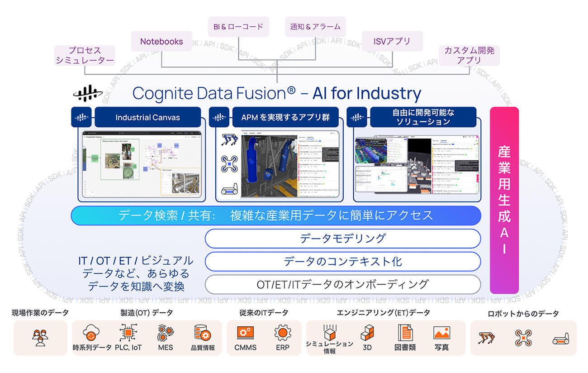
Task: Click the シミュレーション情報 icon
Action: (329, 332)
